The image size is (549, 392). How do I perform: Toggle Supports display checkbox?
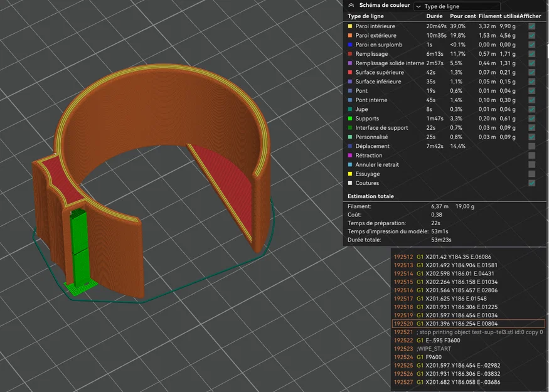[531, 119]
